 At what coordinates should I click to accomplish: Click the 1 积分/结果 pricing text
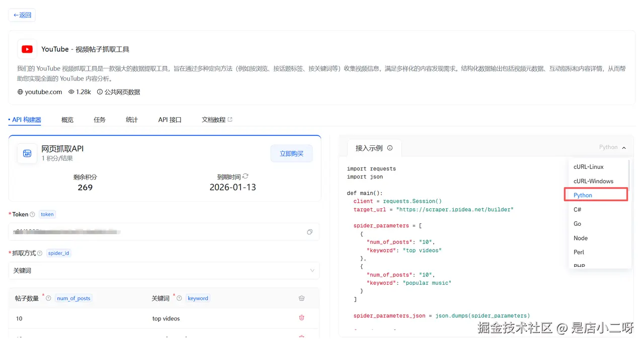click(x=57, y=158)
